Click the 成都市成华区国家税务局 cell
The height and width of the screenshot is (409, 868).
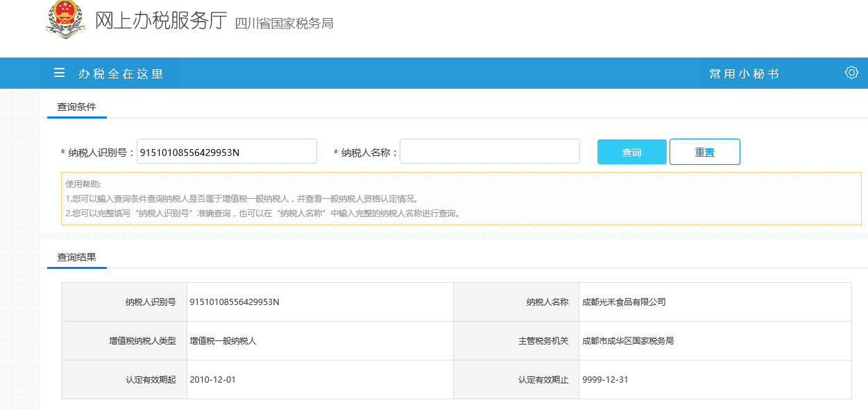628,341
